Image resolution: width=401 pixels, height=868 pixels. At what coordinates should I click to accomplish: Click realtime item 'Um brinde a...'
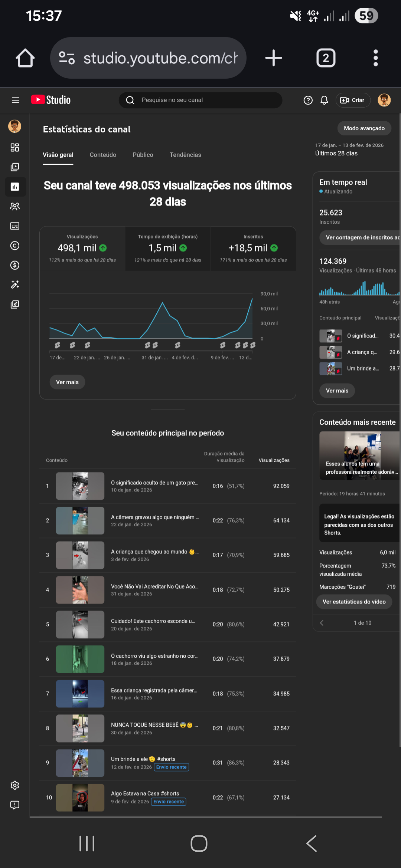click(x=359, y=368)
